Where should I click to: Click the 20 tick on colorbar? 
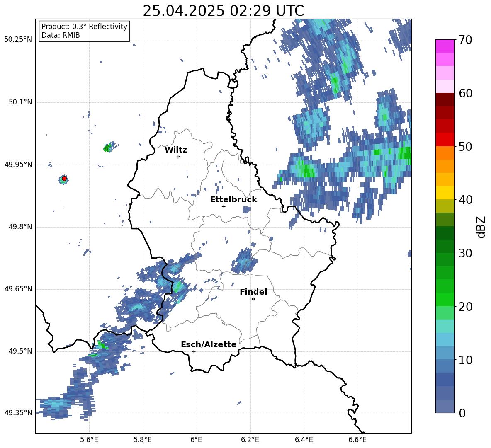(x=465, y=307)
